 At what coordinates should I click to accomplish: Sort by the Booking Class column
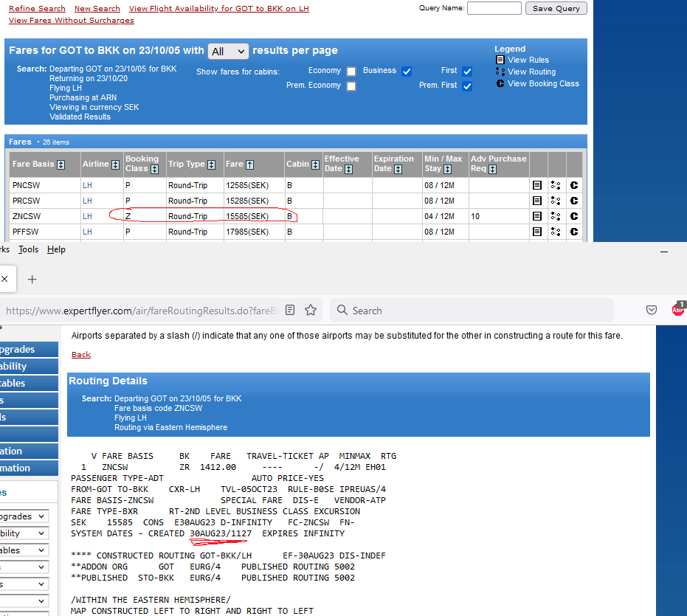coord(154,170)
